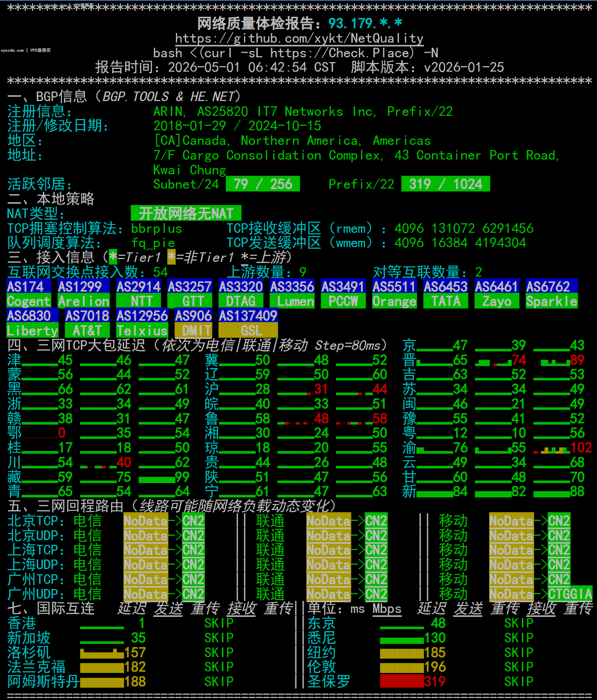
Task: Click the AS7018 AT&T badge
Action: pyautogui.click(x=87, y=323)
